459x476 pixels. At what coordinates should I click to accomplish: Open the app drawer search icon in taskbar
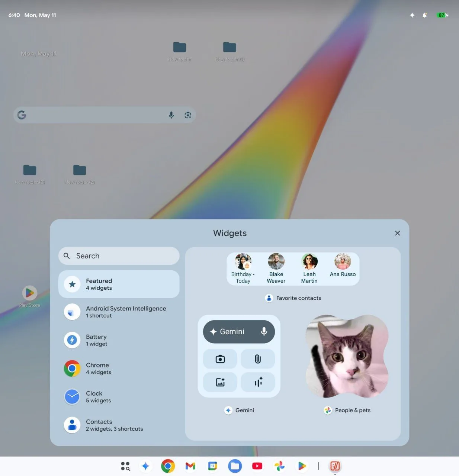[x=125, y=466]
